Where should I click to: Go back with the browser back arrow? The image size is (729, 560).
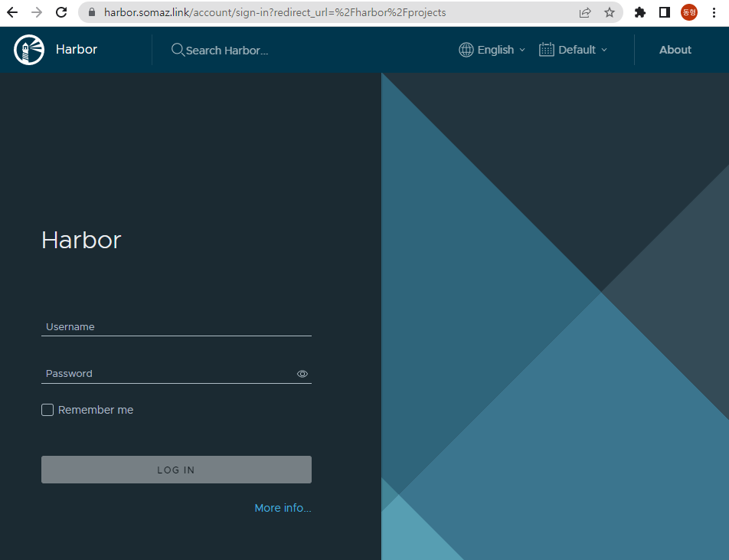click(x=12, y=12)
